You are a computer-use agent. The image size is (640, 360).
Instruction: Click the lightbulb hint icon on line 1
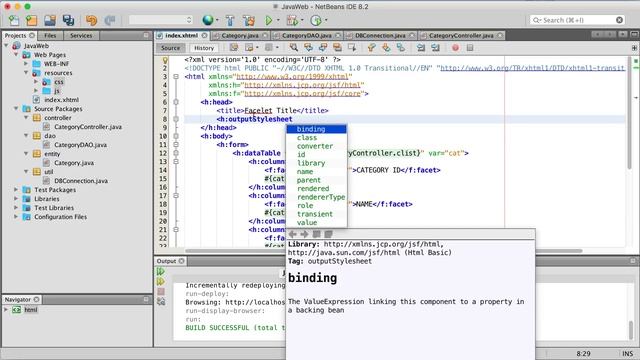pos(165,60)
